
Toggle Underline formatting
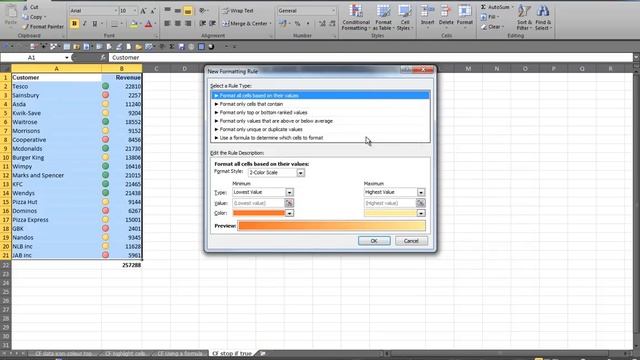(x=95, y=24)
